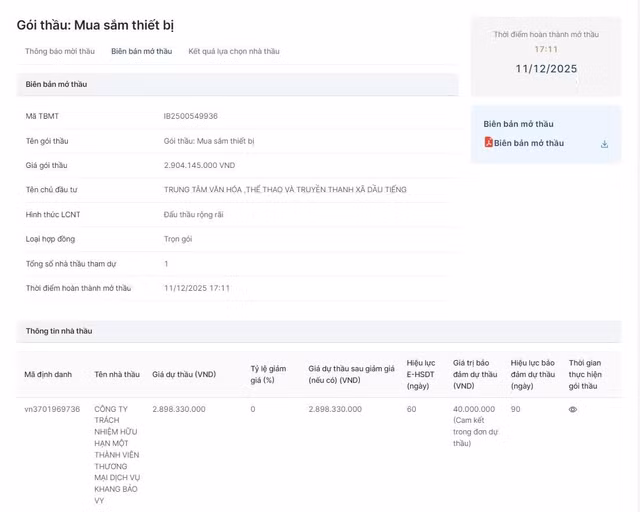Image resolution: width=640 pixels, height=512 pixels.
Task: Click the Mã định danh column header
Action: 48,374
